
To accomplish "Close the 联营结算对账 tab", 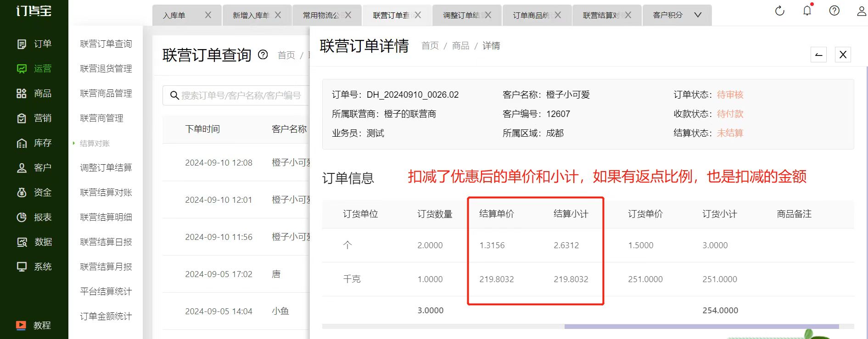I will click(628, 15).
